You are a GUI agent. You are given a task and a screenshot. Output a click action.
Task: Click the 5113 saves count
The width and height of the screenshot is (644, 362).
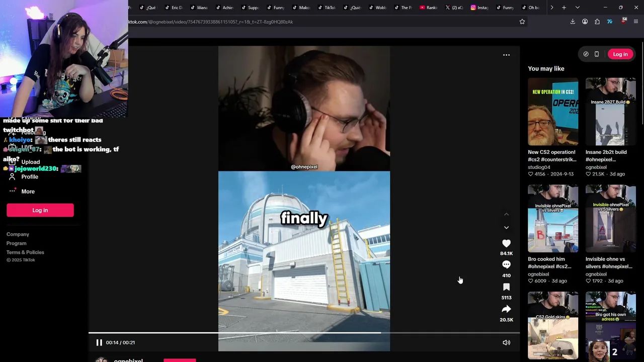coord(506,298)
